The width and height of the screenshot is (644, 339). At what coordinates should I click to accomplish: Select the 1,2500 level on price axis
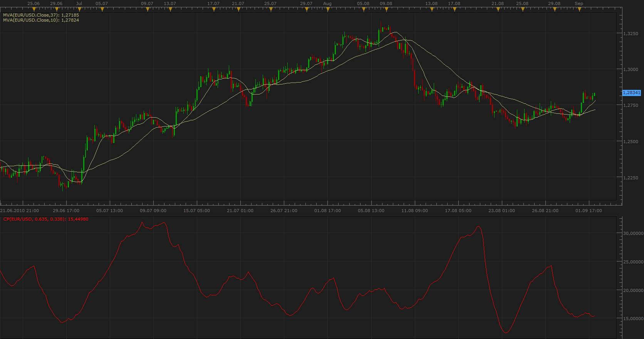coord(631,142)
